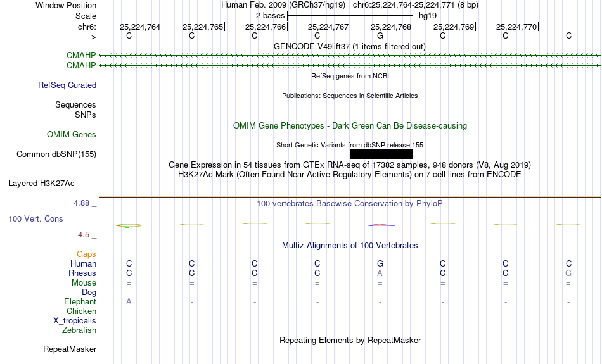
Task: Click the SNPs track label
Action: [86, 115]
